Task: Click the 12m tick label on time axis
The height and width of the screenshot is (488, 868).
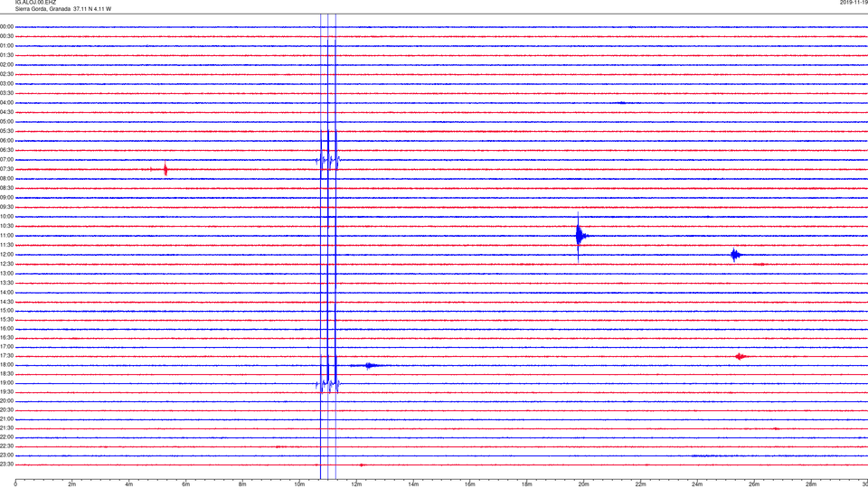Action: coord(356,484)
